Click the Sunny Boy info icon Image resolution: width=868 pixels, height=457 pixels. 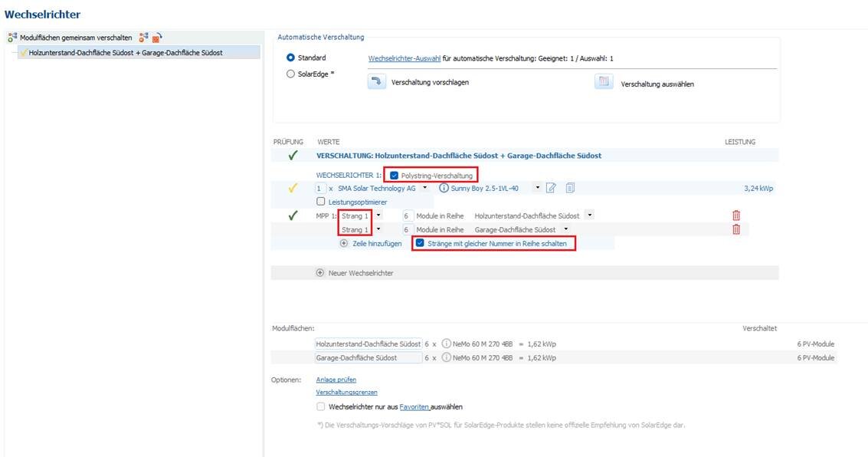(444, 188)
